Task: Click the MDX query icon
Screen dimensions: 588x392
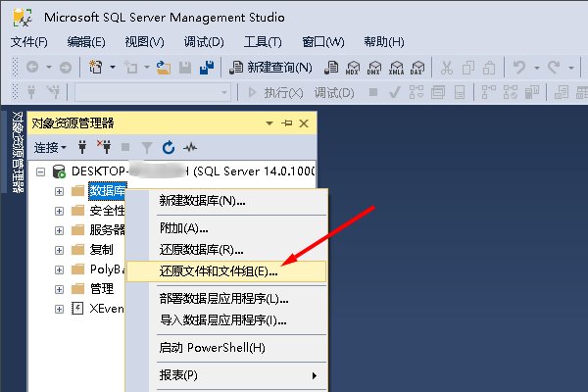Action: pyautogui.click(x=353, y=68)
